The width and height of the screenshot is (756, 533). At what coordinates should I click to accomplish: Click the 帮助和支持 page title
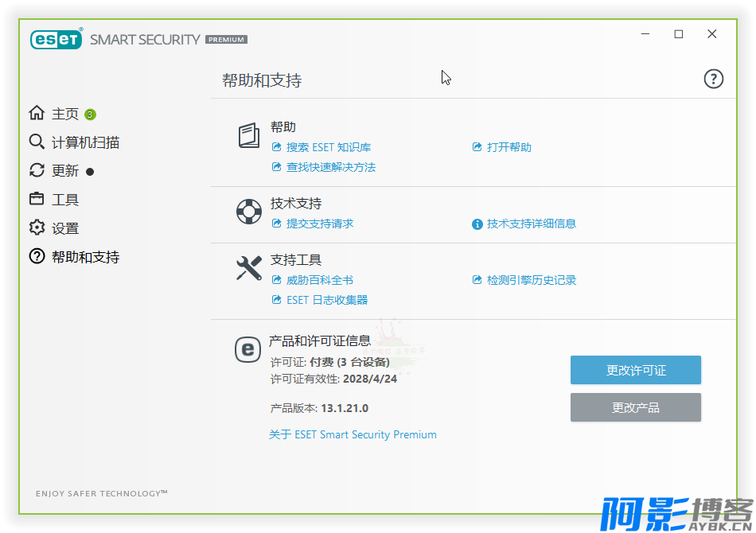262,80
